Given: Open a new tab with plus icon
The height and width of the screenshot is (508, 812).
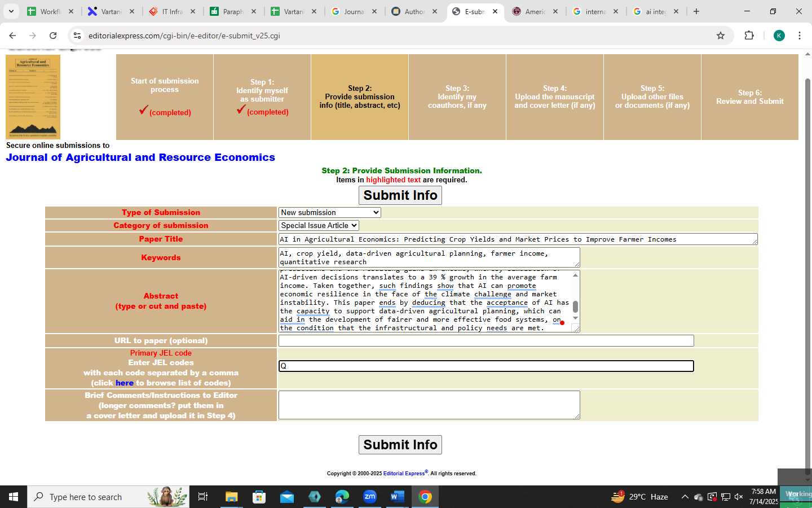Looking at the screenshot, I should click(x=696, y=11).
